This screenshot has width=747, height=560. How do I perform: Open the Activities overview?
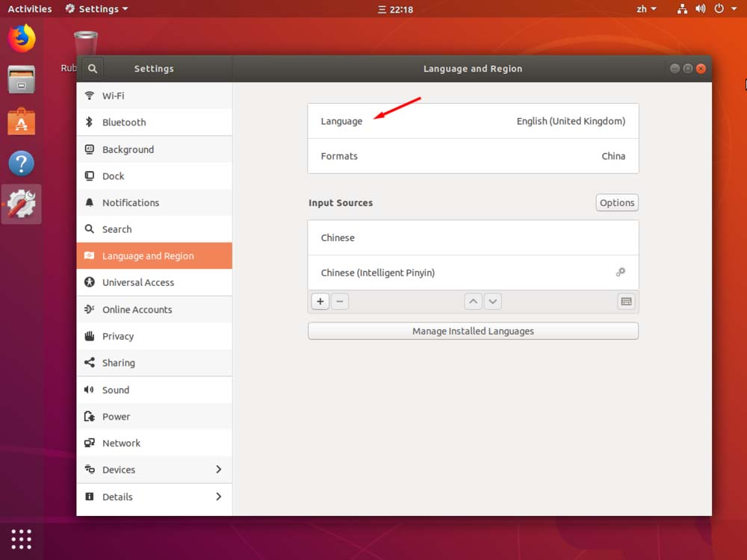click(x=29, y=8)
